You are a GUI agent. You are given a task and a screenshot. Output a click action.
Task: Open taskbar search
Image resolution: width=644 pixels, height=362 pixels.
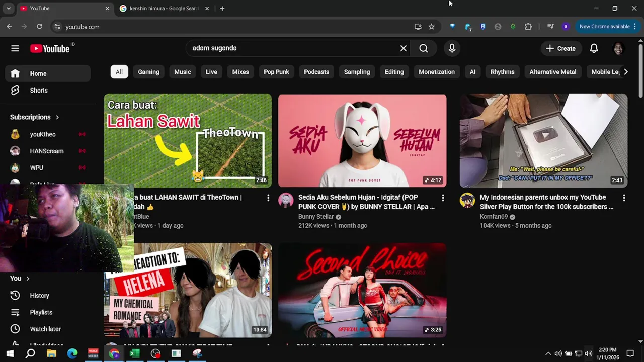[x=30, y=353]
